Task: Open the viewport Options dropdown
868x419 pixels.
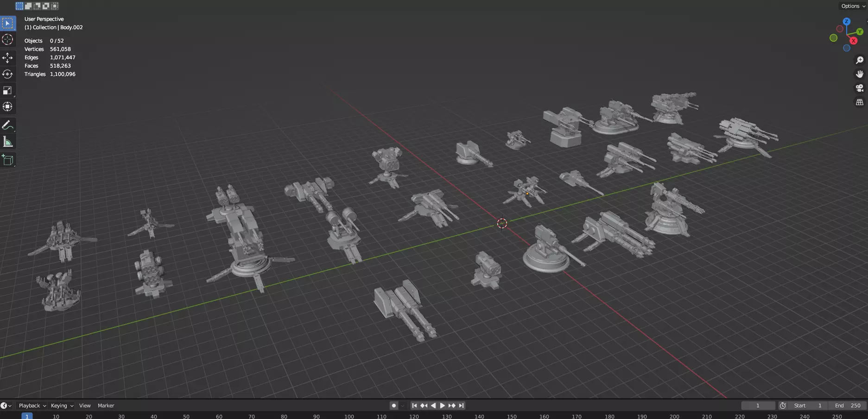Action: point(853,6)
